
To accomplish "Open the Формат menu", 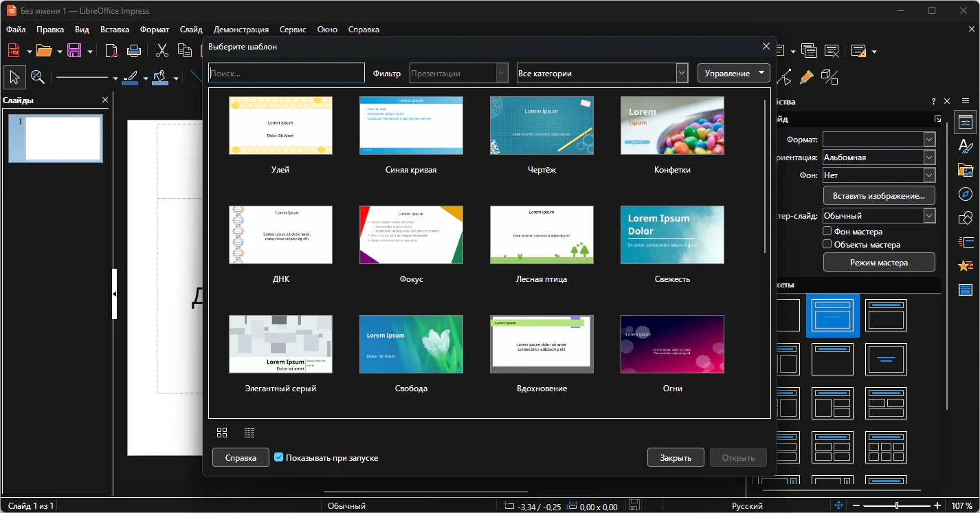I will [155, 30].
